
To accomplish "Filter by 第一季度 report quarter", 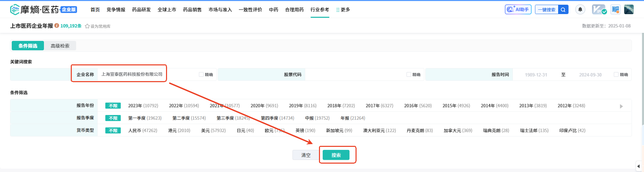I will click(145, 118).
